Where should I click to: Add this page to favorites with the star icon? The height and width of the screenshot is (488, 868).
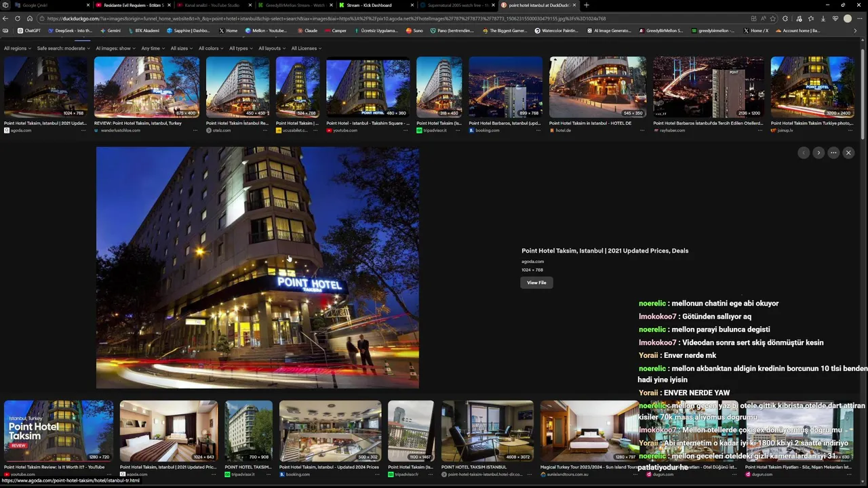pyautogui.click(x=772, y=18)
